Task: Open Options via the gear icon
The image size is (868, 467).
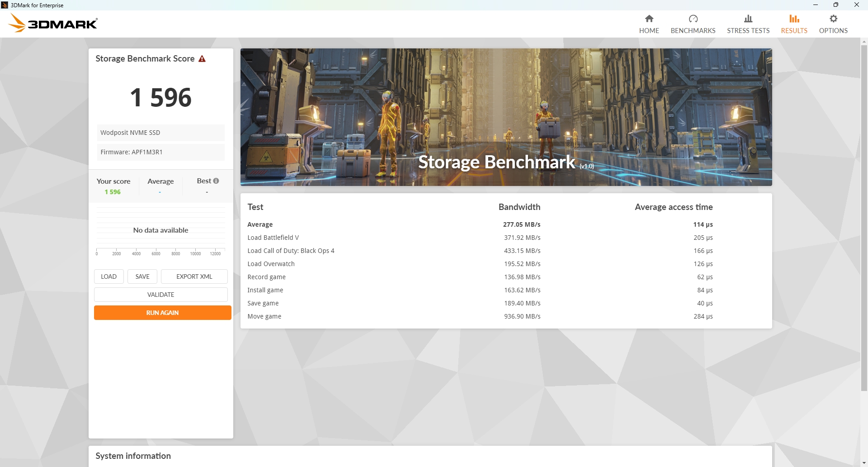Action: pyautogui.click(x=833, y=19)
